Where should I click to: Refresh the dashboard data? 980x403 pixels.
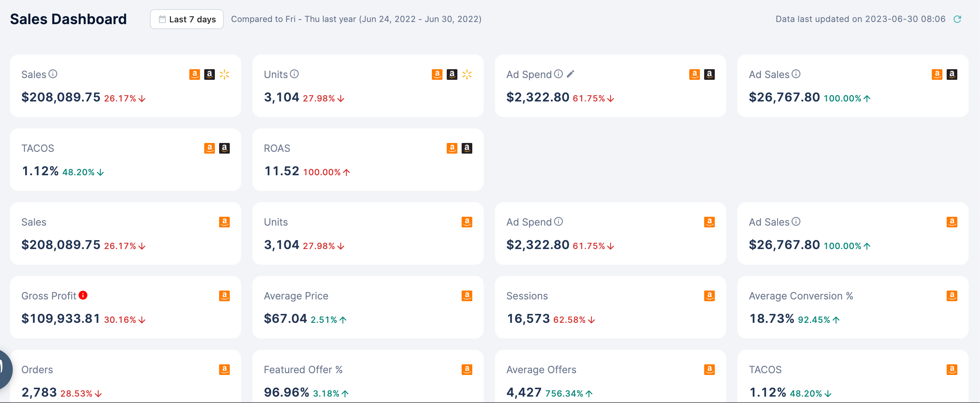[957, 19]
